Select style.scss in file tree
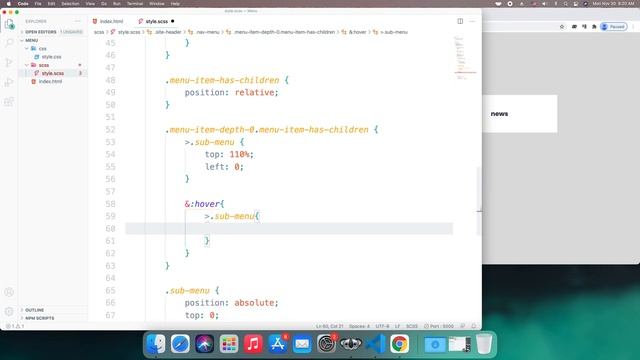Screen dimensions: 640x360 (x=53, y=73)
